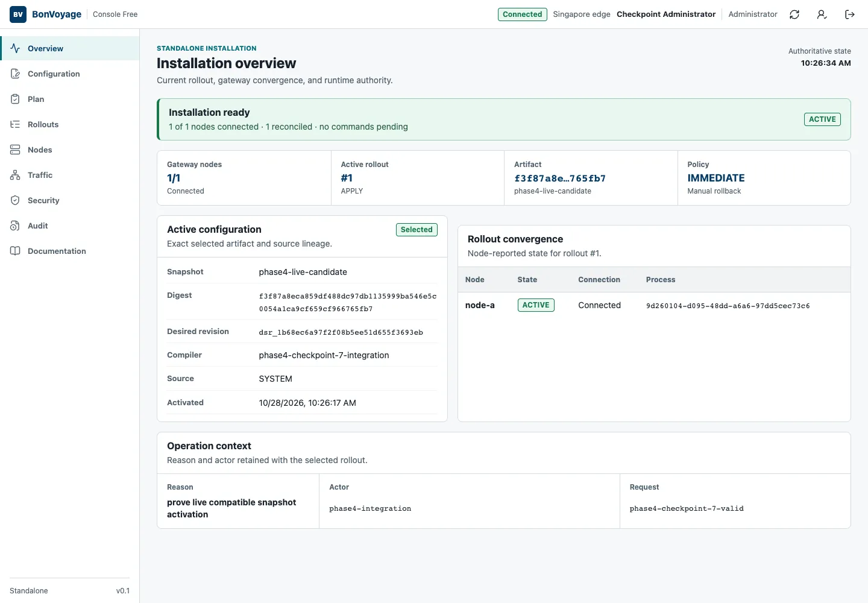Click process ID 9d260104-d095-48dd-a6a6-97dd5cec73c6
The width and height of the screenshot is (868, 603).
coord(728,306)
